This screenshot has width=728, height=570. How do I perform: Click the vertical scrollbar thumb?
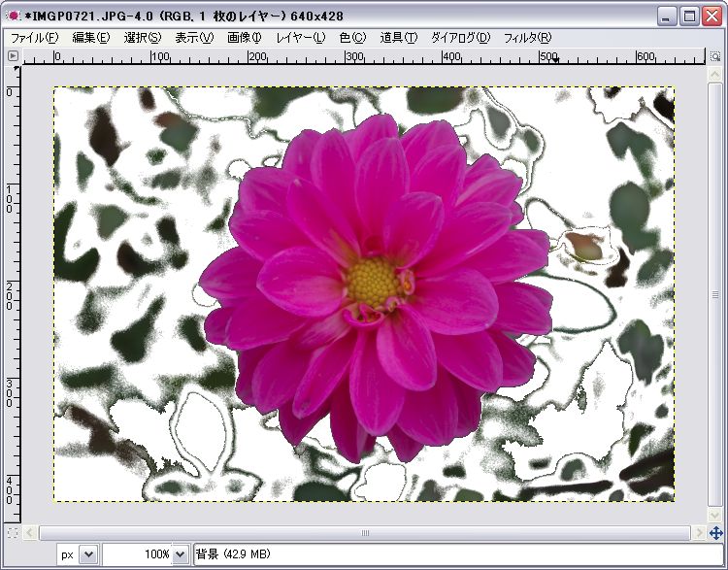coord(715,294)
